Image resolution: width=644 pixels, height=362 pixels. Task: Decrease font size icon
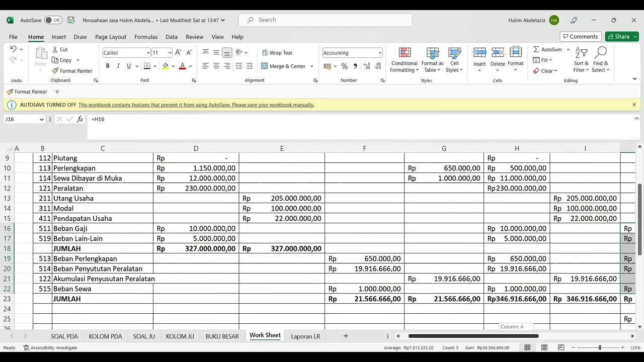(189, 52)
